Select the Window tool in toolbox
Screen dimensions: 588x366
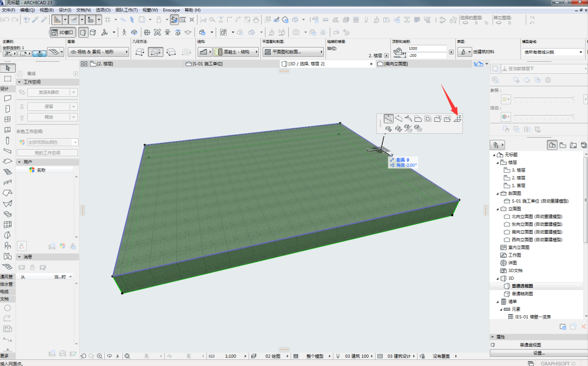[8, 120]
